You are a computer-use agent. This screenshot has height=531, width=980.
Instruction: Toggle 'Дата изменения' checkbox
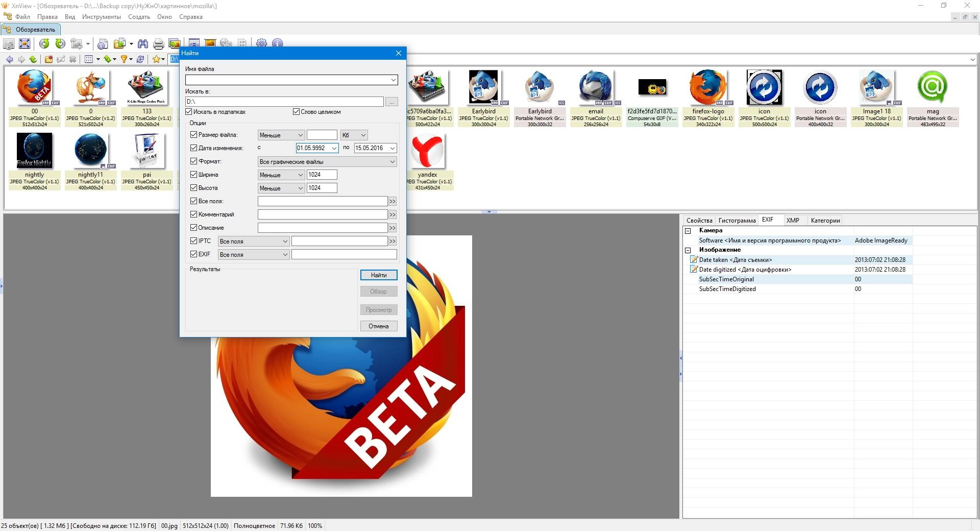pos(193,148)
